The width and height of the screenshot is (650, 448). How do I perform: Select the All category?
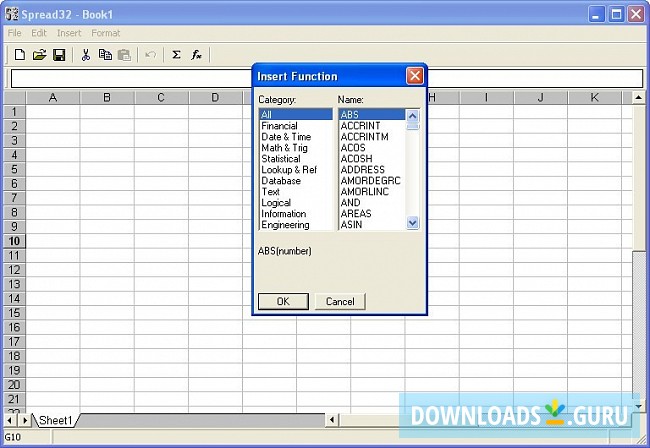296,114
